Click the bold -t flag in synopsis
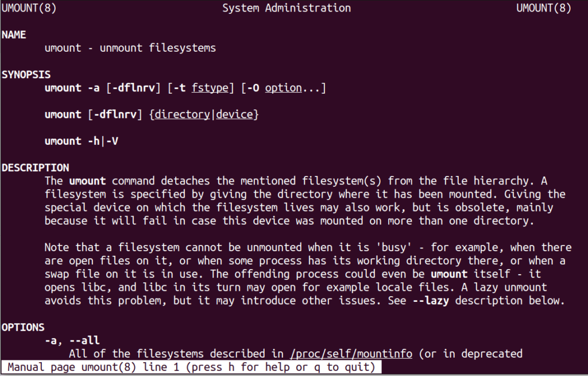Viewport: 588px width, 376px height. tap(179, 88)
